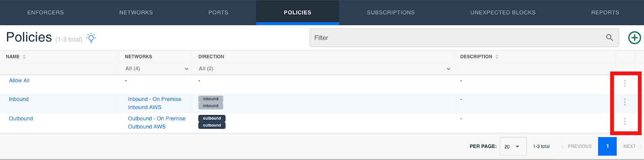This screenshot has height=160, width=644.
Task: Go to the Subscriptions tab
Action: 390,12
